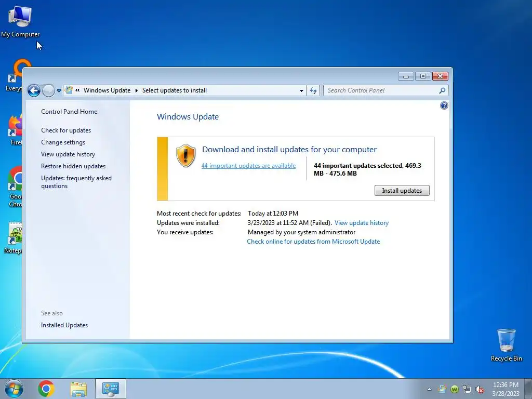Minimize the Windows Update window
This screenshot has width=532, height=399.
pyautogui.click(x=406, y=76)
